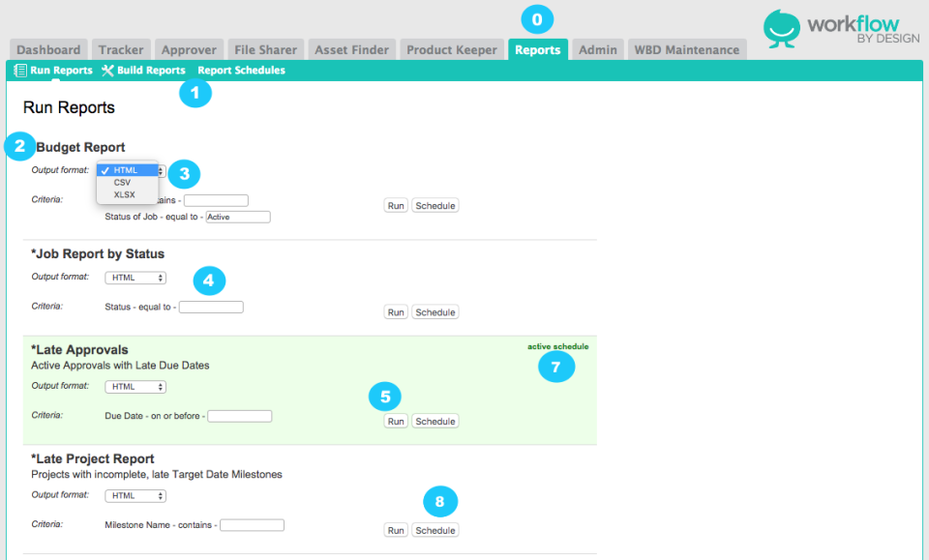929x560 pixels.
Task: Click the Status of Job field containing Active
Action: pyautogui.click(x=237, y=217)
